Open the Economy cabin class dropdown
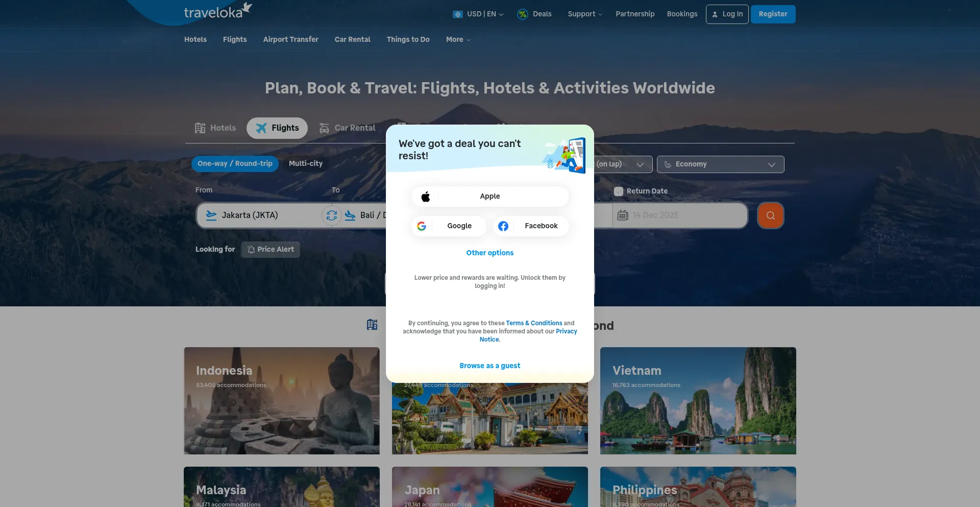 (x=720, y=164)
